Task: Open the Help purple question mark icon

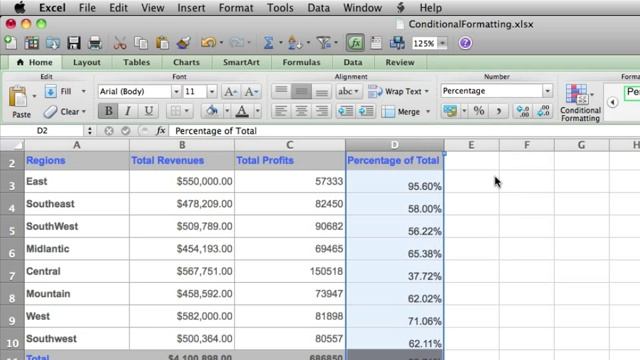Action: (x=465, y=43)
